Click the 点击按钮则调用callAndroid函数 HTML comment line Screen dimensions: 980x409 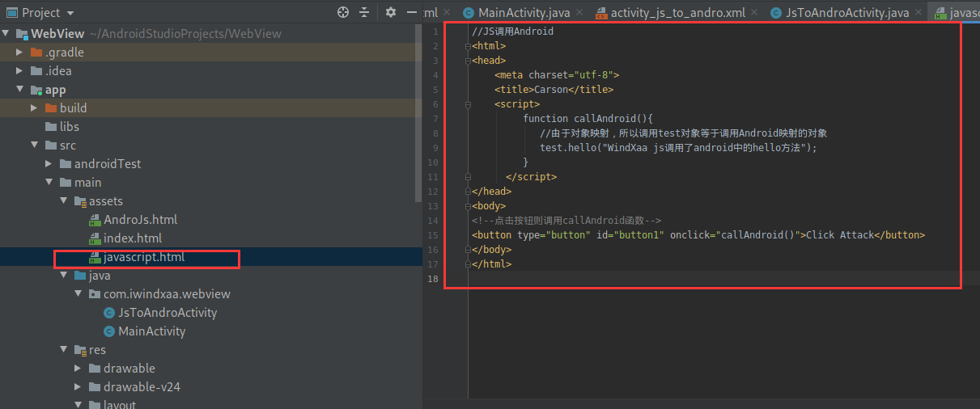pyautogui.click(x=566, y=221)
